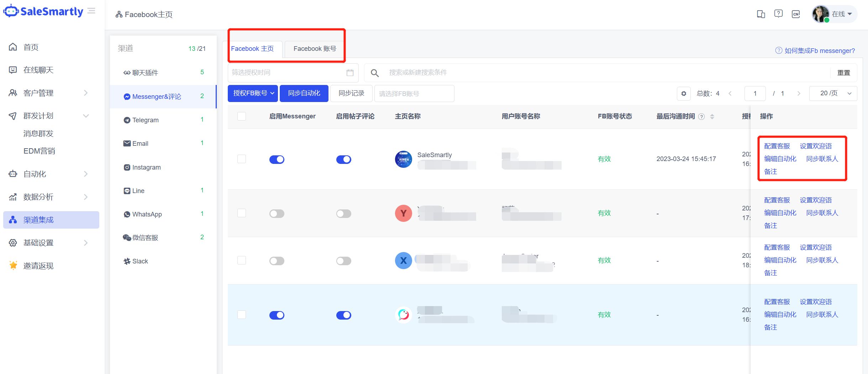Open the device switch icon in the header
This screenshot has width=868, height=374.
pyautogui.click(x=761, y=14)
